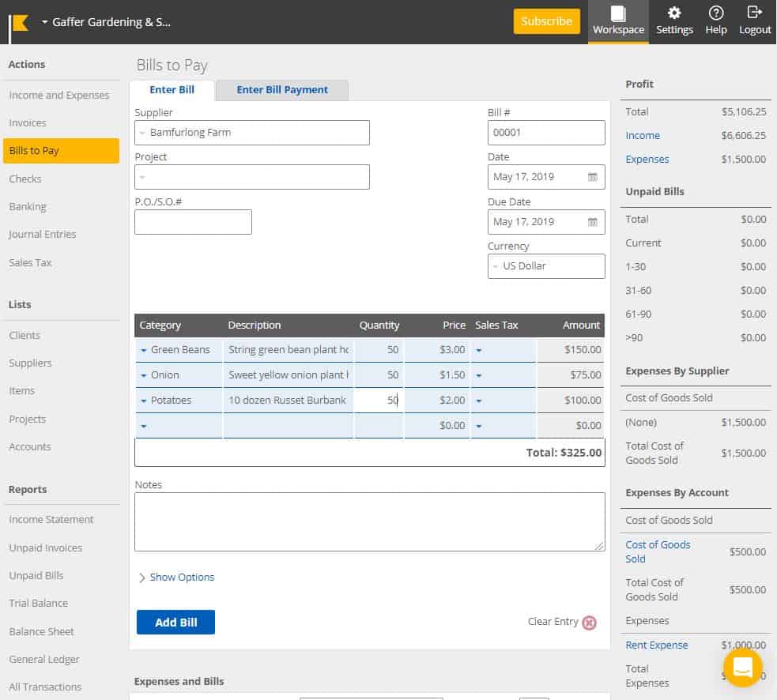Open Trial Balance report
This screenshot has width=777, height=700.
[38, 604]
